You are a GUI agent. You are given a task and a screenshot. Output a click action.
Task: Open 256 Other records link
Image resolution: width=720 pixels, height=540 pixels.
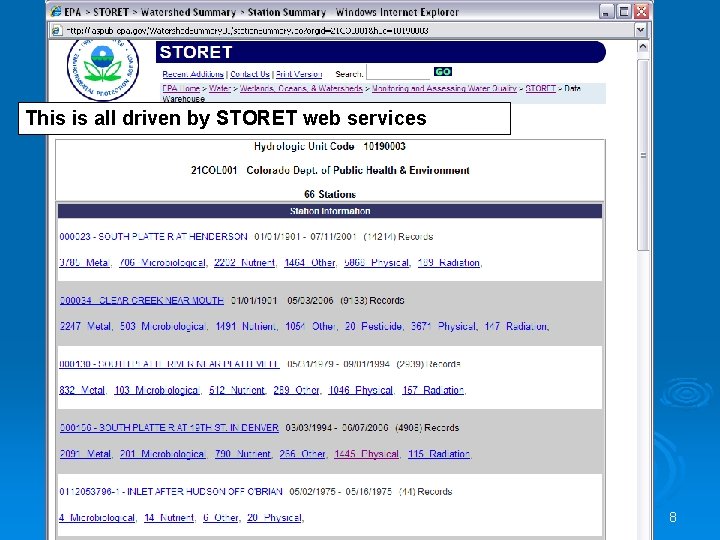coord(302,454)
